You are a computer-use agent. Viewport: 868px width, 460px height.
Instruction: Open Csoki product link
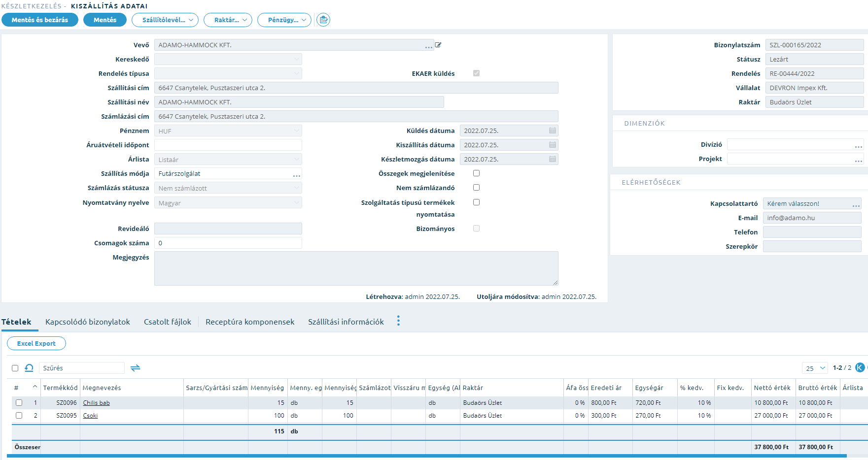click(90, 416)
